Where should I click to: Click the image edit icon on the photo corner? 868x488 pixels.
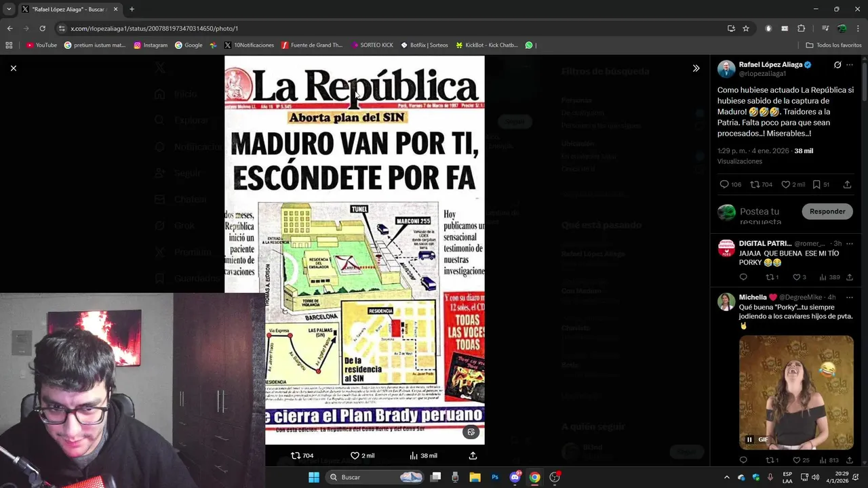[x=471, y=432]
